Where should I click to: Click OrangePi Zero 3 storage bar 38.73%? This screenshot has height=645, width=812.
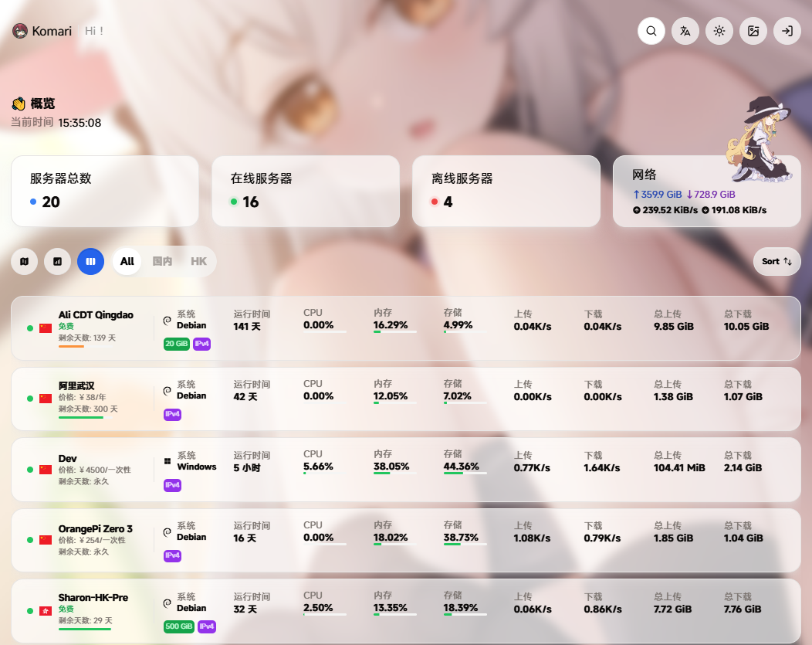465,544
